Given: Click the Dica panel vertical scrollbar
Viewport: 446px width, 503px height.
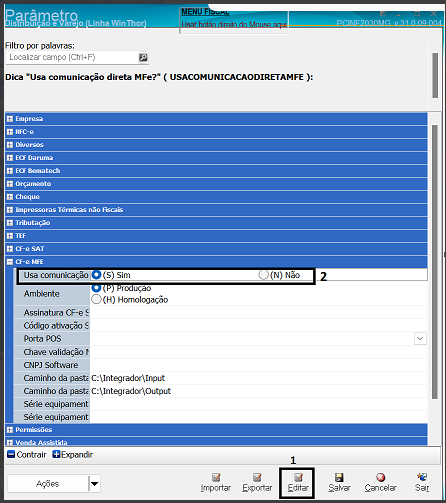Looking at the screenshot, I should coord(435,75).
